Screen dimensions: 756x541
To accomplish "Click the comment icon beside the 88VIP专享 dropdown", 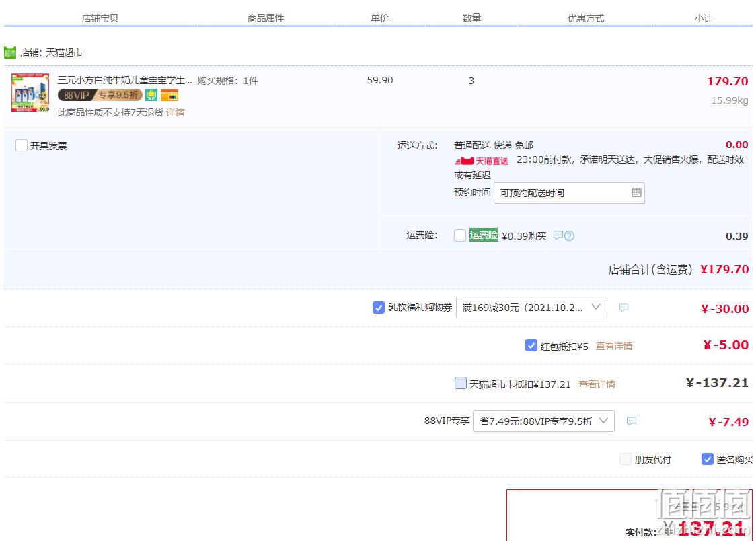I will click(631, 421).
